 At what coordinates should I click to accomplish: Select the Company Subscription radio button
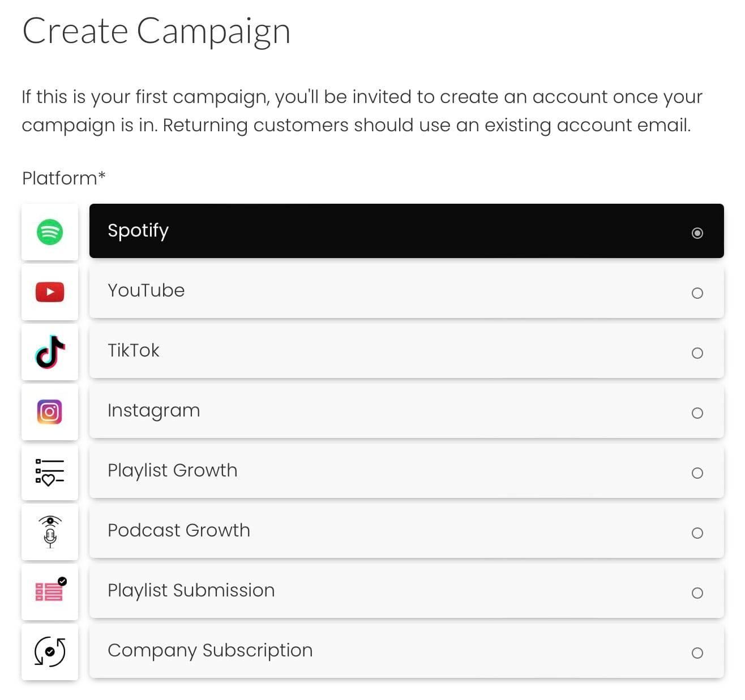(697, 652)
